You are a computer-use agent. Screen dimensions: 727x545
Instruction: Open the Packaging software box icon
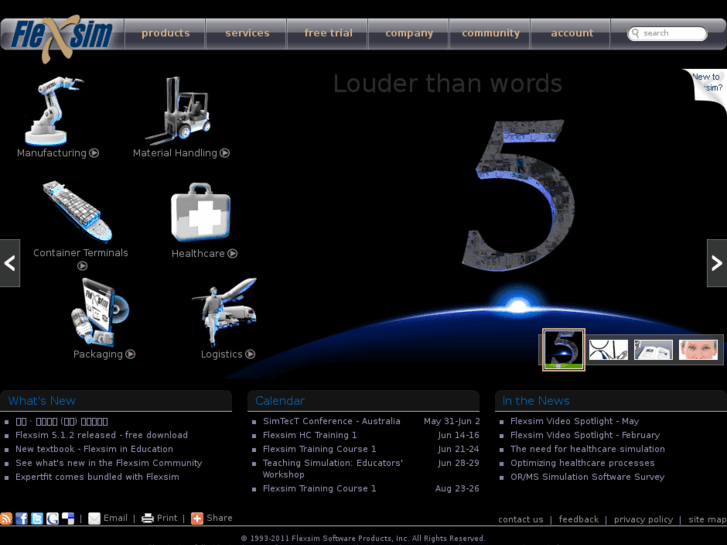click(99, 312)
